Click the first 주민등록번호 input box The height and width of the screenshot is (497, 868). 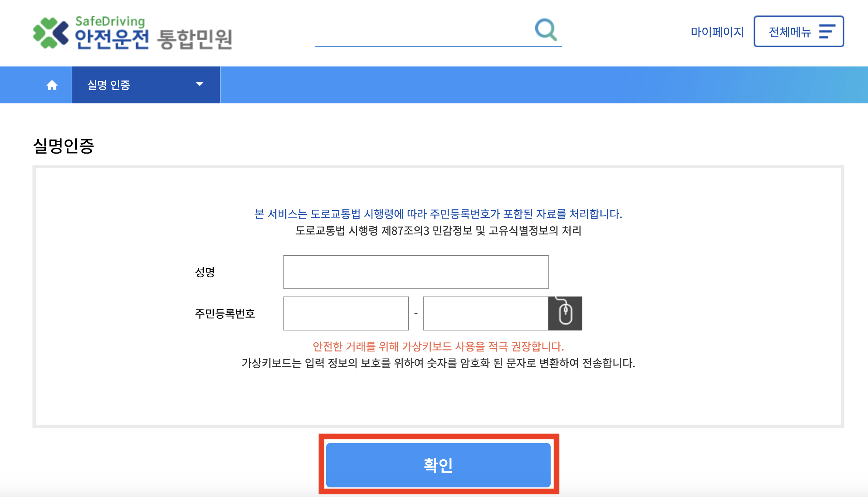click(346, 313)
